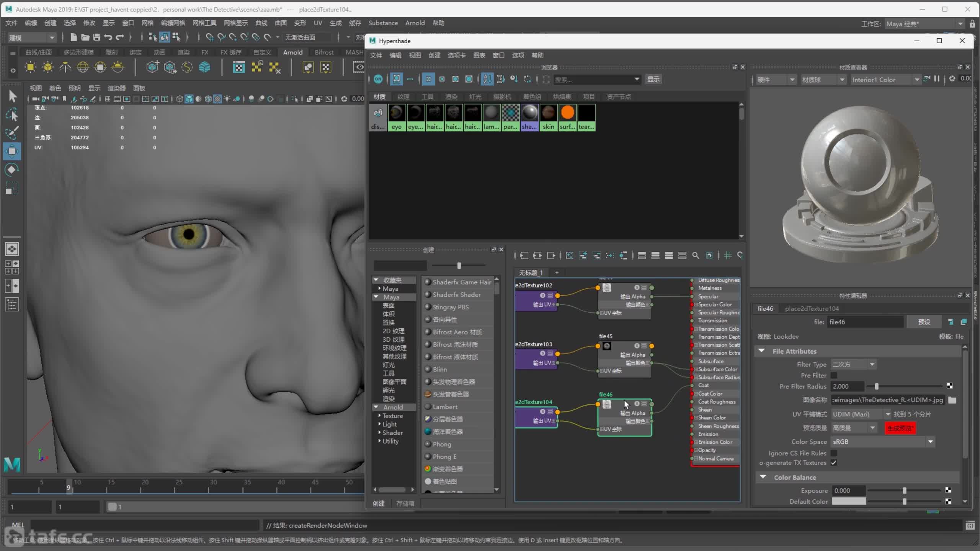Select the skin material swatch
Screen dimensions: 980x551
tap(548, 117)
